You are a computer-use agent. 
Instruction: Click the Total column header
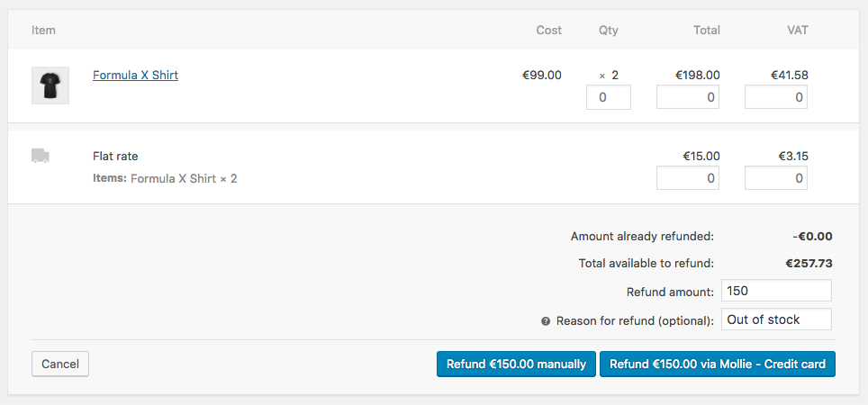coord(707,31)
